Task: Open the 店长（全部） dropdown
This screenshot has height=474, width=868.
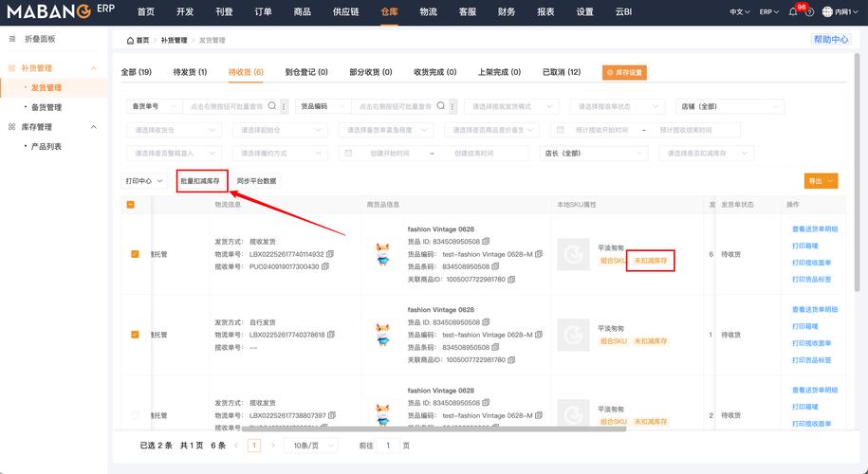Action: coord(594,154)
